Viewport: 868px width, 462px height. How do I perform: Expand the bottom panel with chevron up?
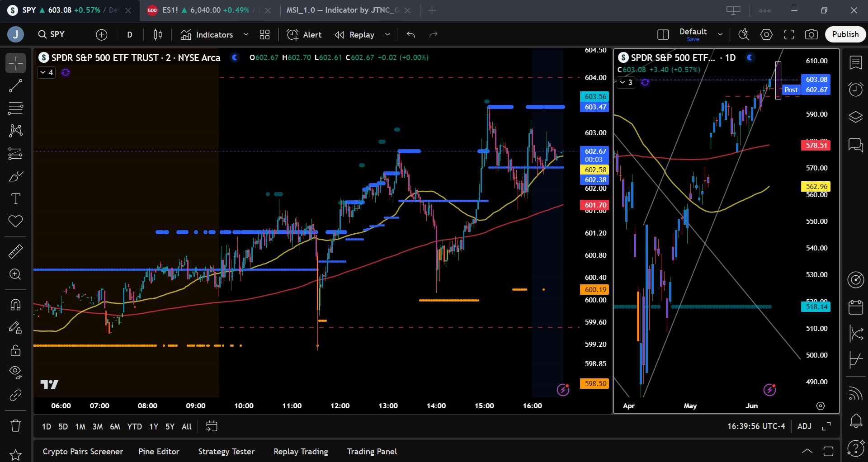(x=807, y=451)
